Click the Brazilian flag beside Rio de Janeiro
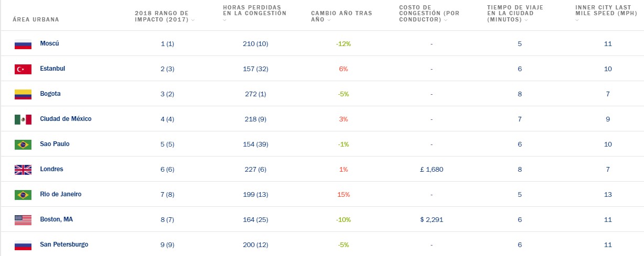The image size is (644, 256). (x=23, y=195)
